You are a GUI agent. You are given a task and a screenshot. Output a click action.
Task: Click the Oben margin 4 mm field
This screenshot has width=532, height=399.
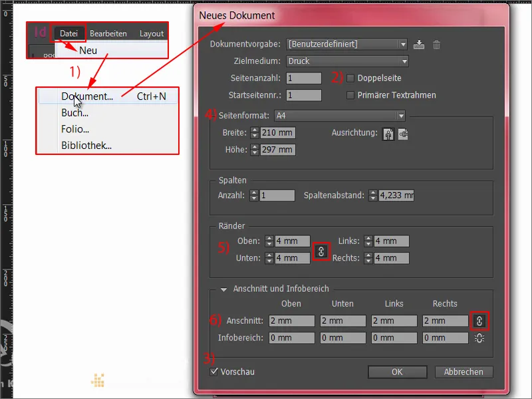click(x=293, y=241)
